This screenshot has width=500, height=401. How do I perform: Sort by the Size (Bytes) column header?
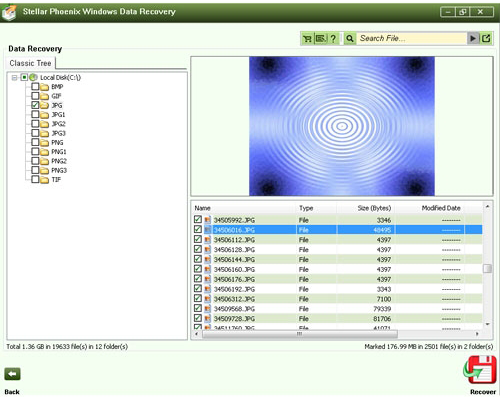pyautogui.click(x=374, y=208)
